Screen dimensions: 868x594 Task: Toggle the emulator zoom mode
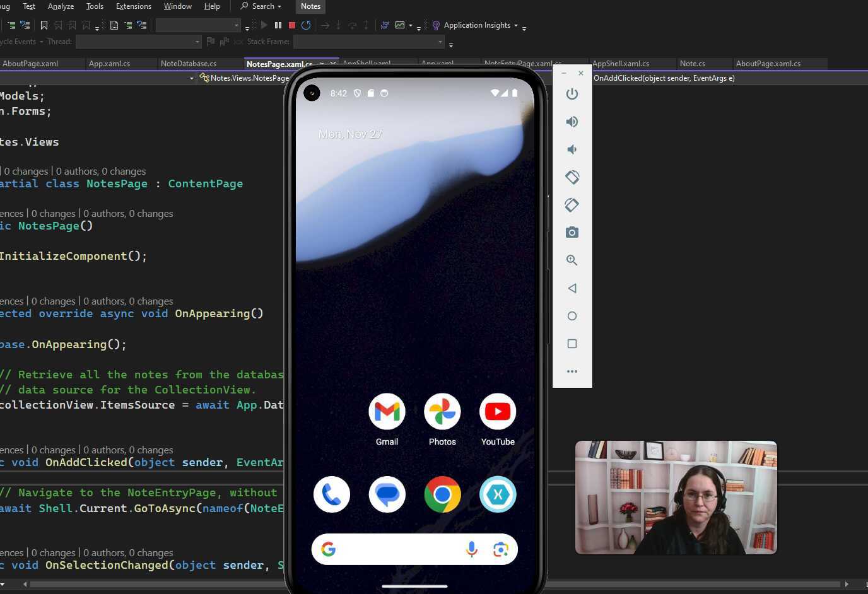tap(572, 260)
